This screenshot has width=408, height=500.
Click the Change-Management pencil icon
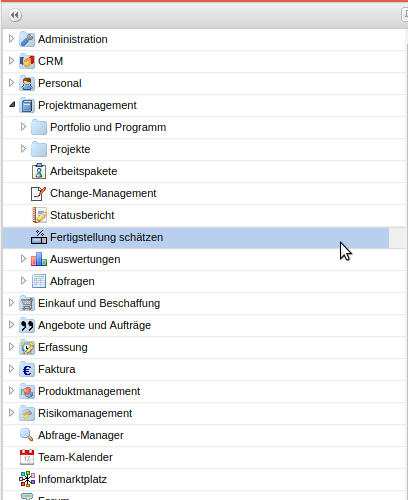(x=39, y=193)
